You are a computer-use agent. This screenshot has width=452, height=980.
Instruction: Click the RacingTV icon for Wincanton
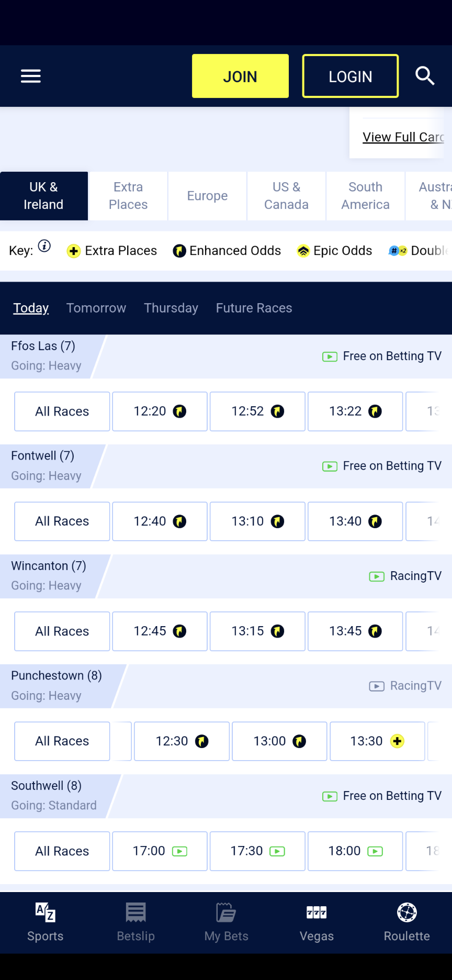click(377, 576)
